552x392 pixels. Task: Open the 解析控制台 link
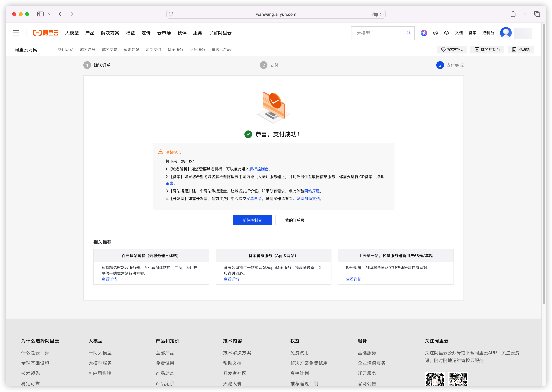coord(259,169)
